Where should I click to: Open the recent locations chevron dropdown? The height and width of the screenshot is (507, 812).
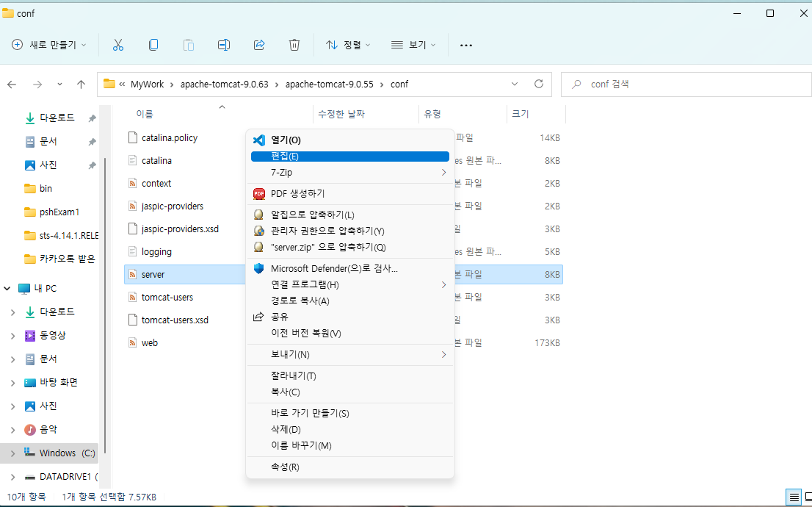click(59, 84)
